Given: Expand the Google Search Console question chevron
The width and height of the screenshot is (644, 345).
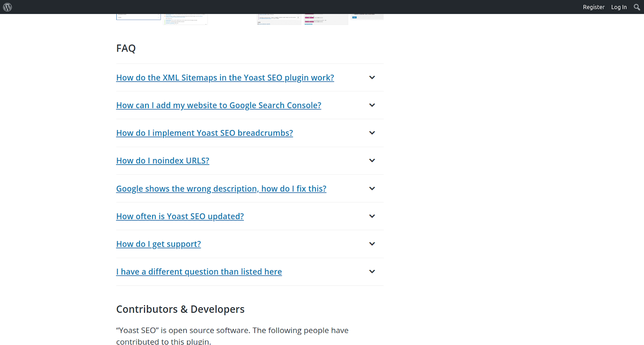Looking at the screenshot, I should tap(372, 105).
